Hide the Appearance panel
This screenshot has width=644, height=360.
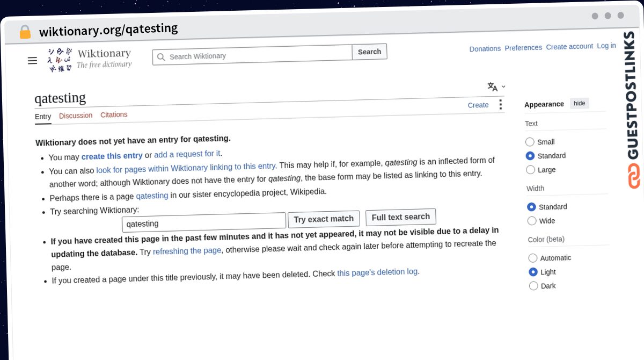pos(580,103)
